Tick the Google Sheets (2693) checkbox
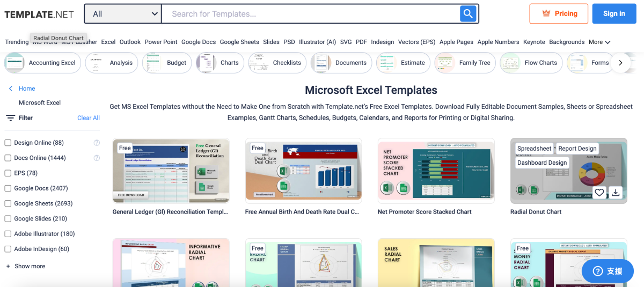This screenshot has width=644, height=287. click(x=8, y=203)
